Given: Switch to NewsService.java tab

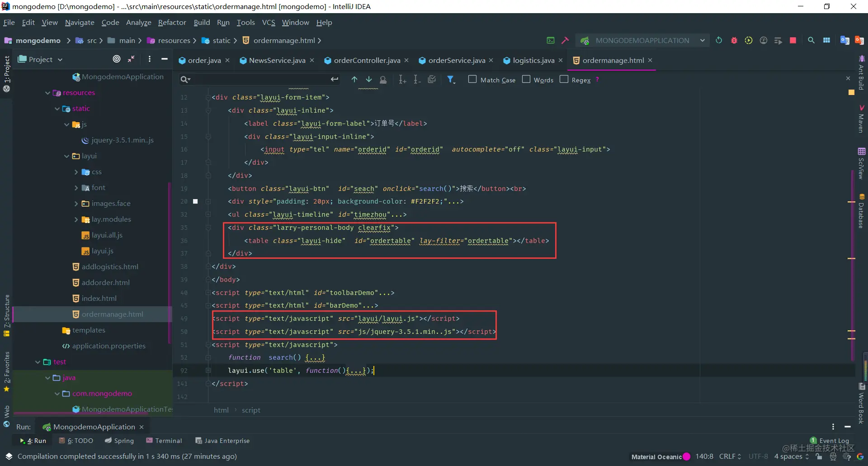Looking at the screenshot, I should pos(277,60).
